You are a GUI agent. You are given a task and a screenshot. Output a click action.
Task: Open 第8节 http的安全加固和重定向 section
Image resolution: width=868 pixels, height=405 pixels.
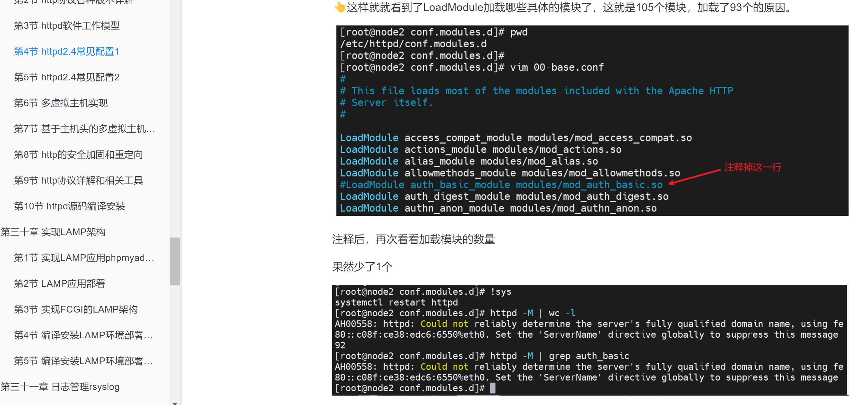tap(78, 154)
